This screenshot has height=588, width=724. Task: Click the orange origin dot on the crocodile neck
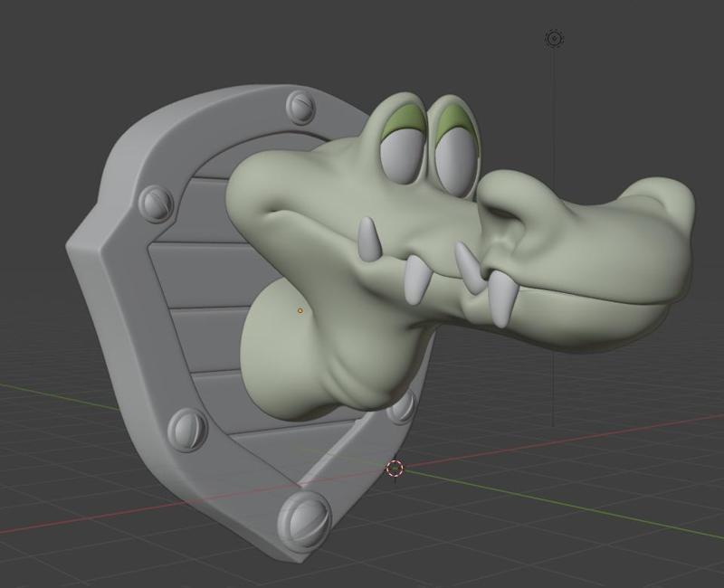click(x=300, y=310)
